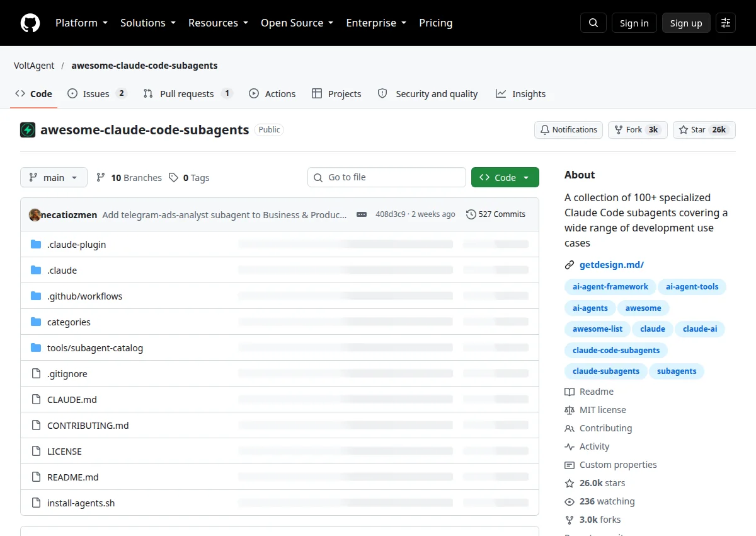This screenshot has height=536, width=756.
Task: Open the MIT license sidebar link
Action: coord(595,410)
